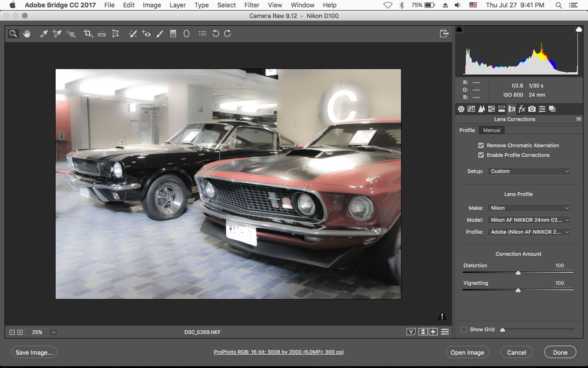
Task: Open the HSL / Grayscale panel icon
Action: tap(491, 109)
